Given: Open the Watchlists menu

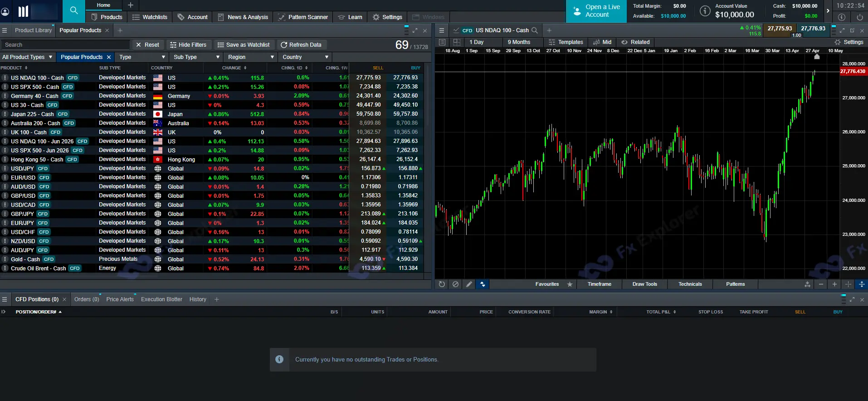Looking at the screenshot, I should (150, 17).
